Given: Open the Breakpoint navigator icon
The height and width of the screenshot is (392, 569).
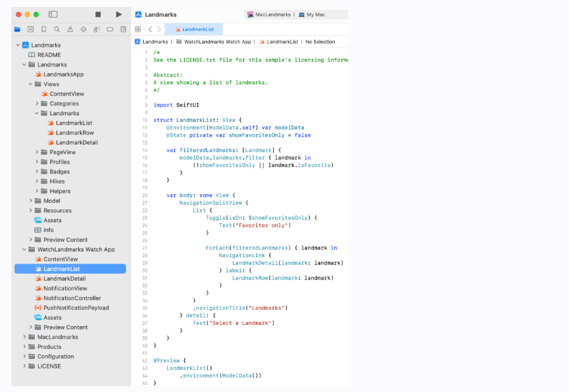Looking at the screenshot, I should 110,29.
